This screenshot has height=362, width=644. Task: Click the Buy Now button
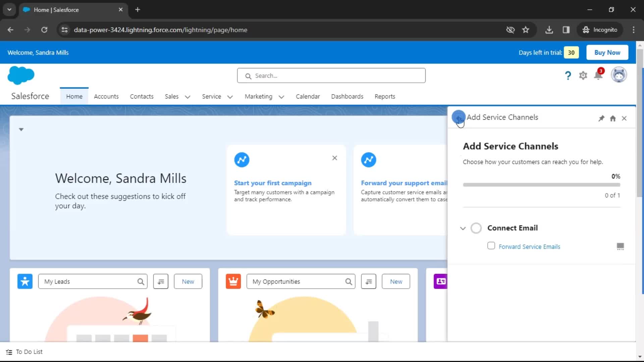click(x=607, y=53)
